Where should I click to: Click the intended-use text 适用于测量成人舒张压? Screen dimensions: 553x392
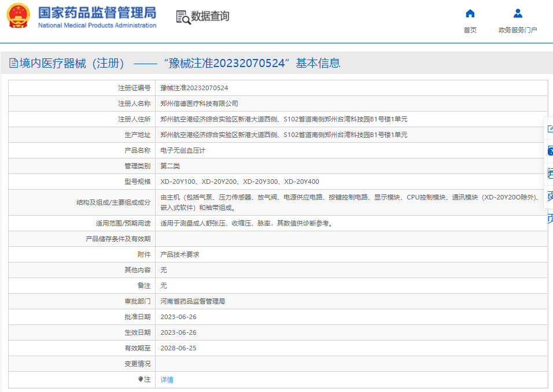pos(247,223)
